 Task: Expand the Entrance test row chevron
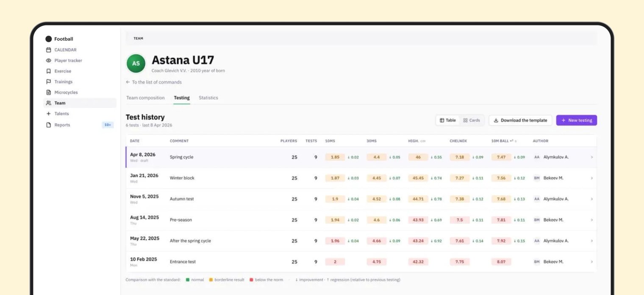click(592, 262)
